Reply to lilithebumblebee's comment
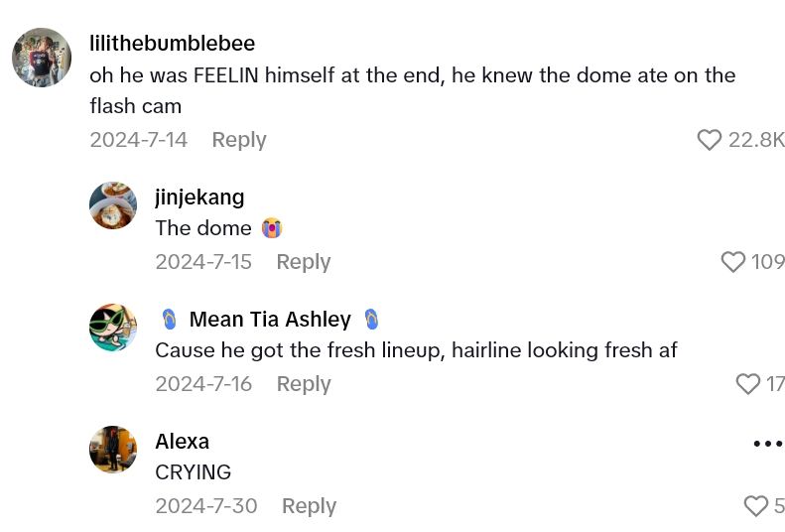 pyautogui.click(x=239, y=140)
